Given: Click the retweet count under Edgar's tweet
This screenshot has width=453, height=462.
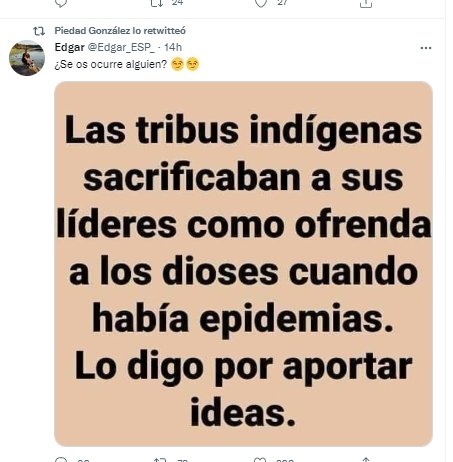Looking at the screenshot, I should pos(183,460).
